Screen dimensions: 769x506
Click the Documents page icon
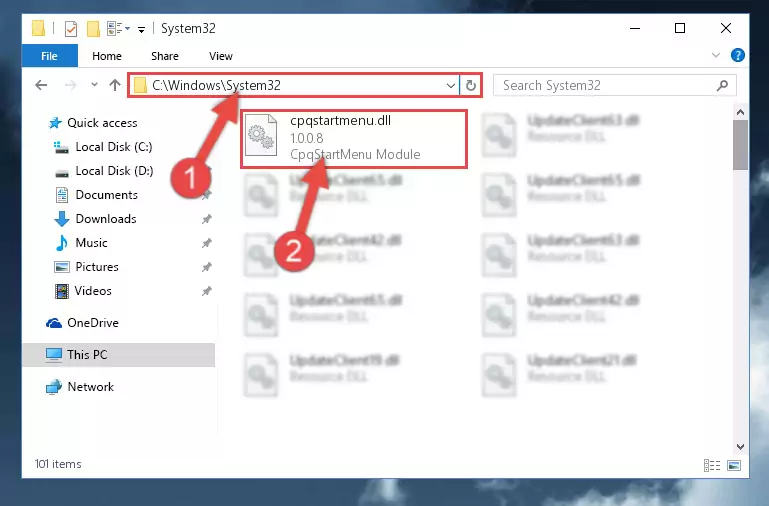62,195
